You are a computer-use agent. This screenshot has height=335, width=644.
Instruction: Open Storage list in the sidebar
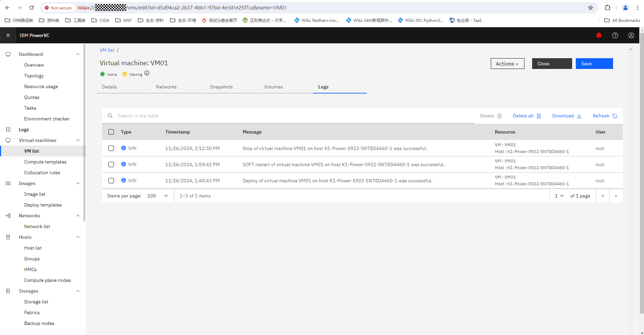36,302
